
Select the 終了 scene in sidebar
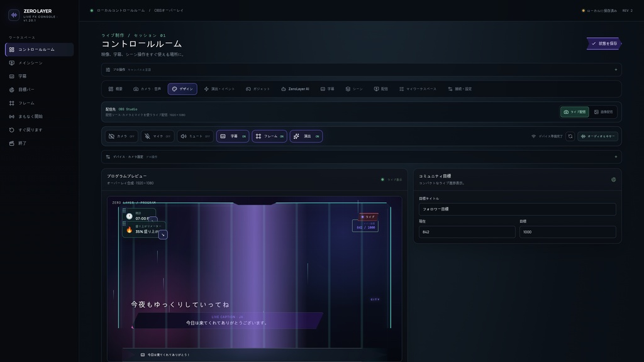40,143
